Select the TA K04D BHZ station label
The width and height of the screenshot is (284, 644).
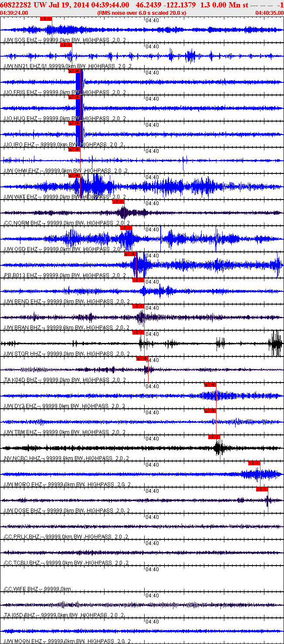pos(21,380)
